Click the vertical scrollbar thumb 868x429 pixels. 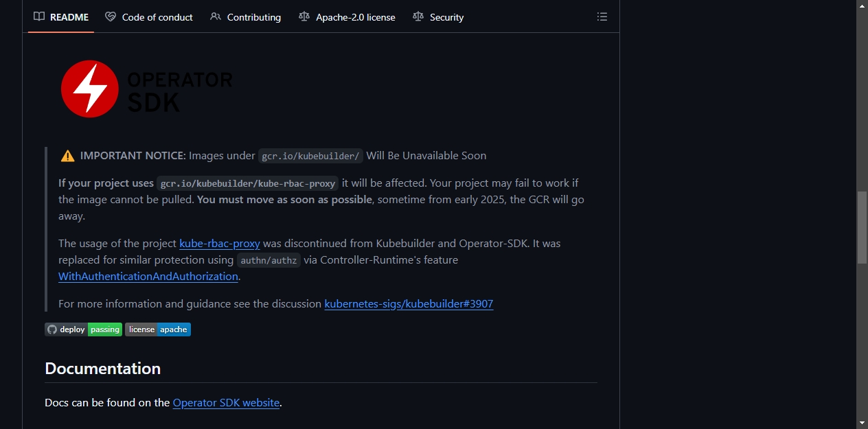(862, 228)
